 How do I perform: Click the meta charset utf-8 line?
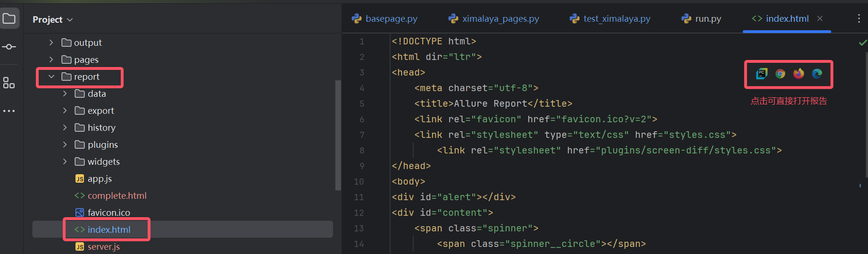pyautogui.click(x=476, y=88)
